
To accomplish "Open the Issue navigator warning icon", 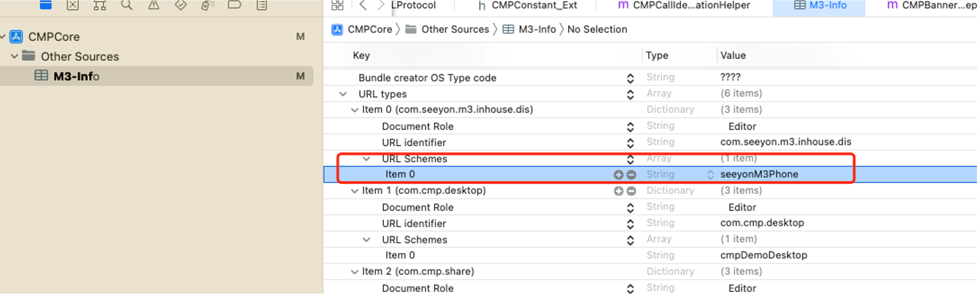I will (x=154, y=5).
